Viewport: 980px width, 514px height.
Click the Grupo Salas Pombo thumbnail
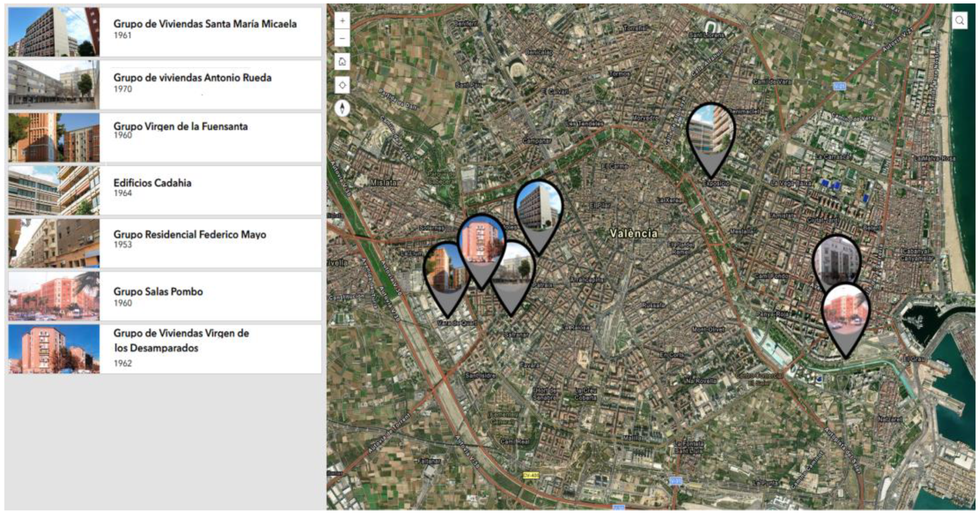(x=54, y=296)
